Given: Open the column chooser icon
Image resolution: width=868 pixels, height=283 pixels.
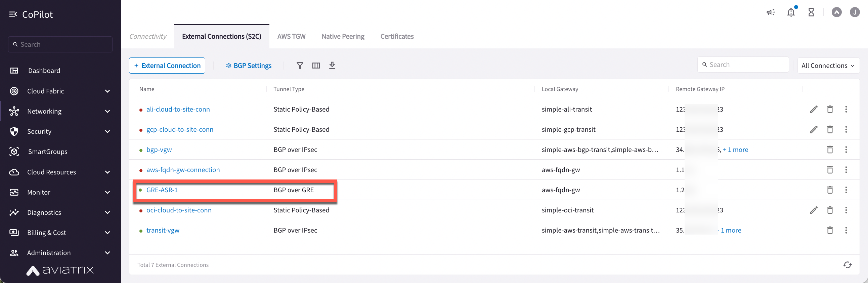Looking at the screenshot, I should click(x=316, y=66).
